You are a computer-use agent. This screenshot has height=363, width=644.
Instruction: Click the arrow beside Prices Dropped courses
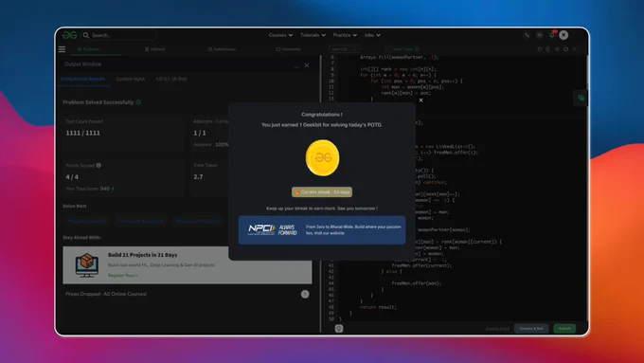click(305, 294)
